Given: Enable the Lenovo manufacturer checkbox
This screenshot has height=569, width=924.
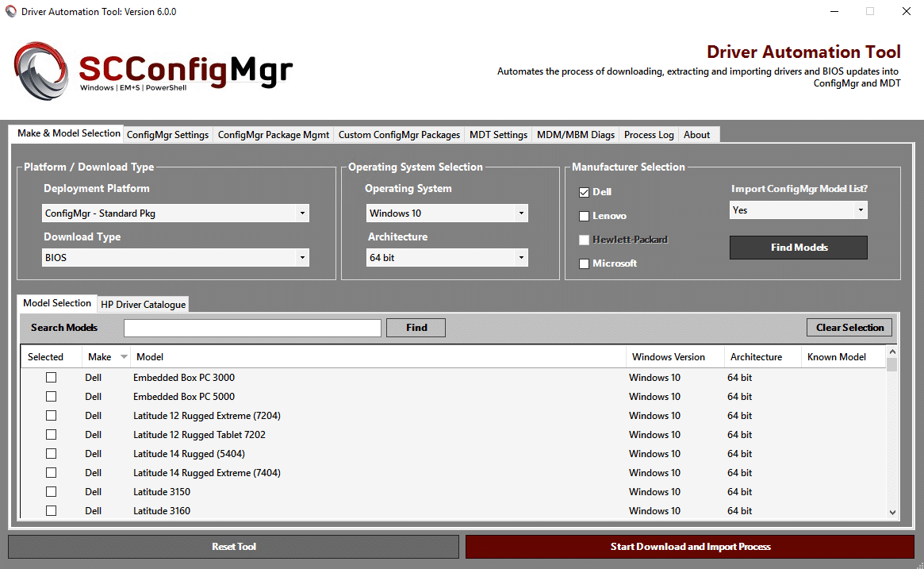Looking at the screenshot, I should click(584, 217).
